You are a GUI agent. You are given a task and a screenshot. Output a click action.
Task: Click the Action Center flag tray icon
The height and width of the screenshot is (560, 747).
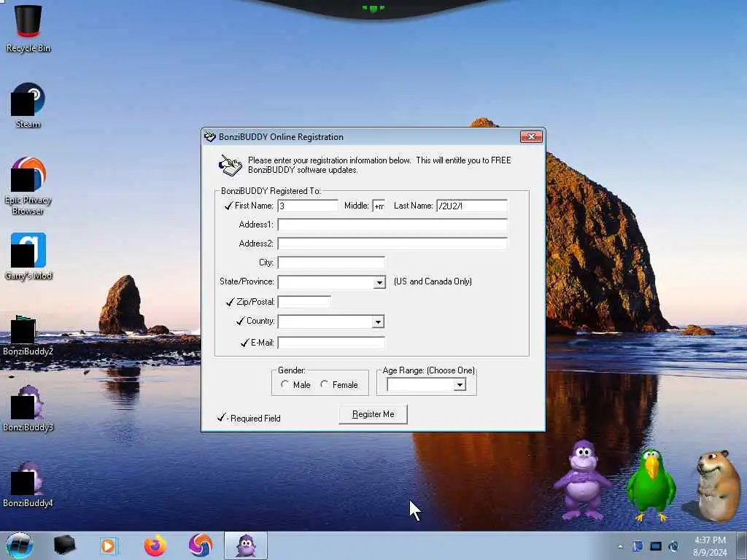tap(638, 546)
